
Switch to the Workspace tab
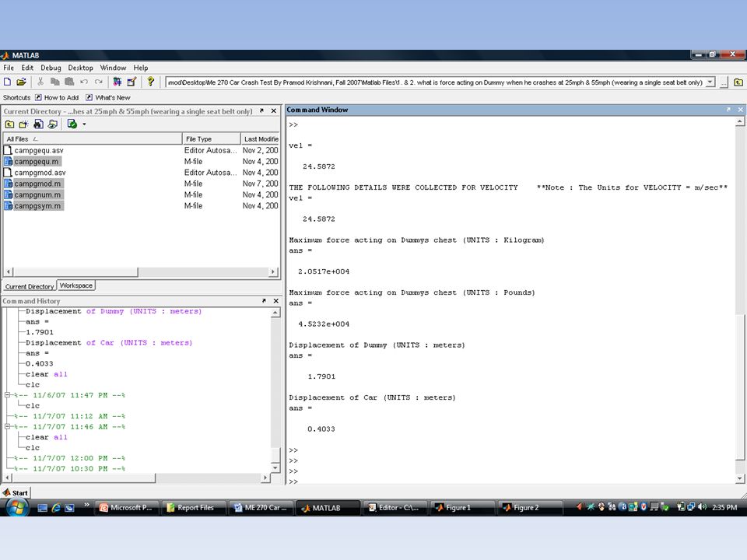[76, 285]
